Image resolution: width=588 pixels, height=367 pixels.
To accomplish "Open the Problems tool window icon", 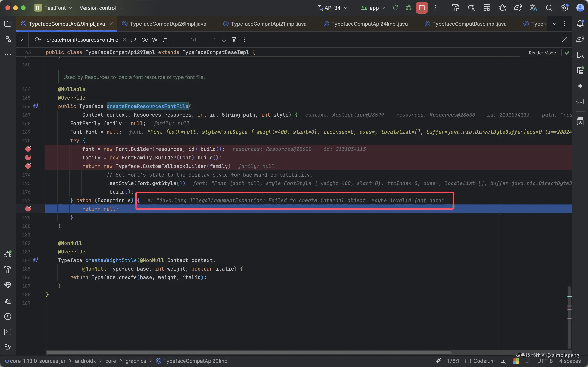I will 8,316.
